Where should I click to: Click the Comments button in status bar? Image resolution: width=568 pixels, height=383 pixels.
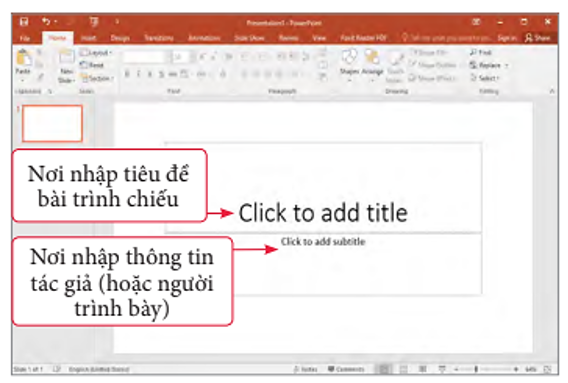pyautogui.click(x=346, y=369)
